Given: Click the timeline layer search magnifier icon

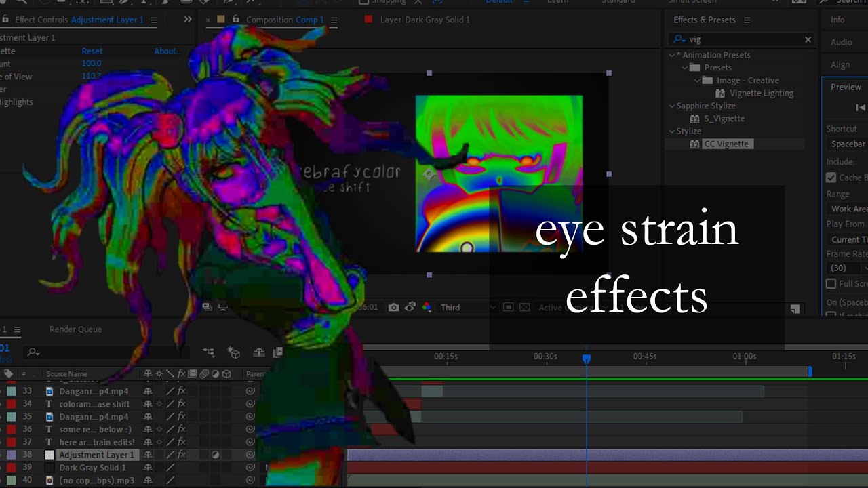Looking at the screenshot, I should click(33, 352).
